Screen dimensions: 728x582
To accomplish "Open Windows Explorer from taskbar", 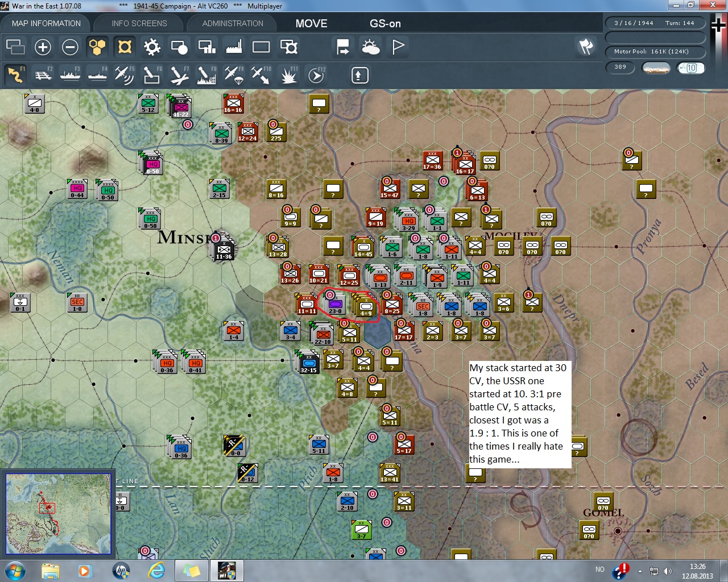I will [x=51, y=571].
